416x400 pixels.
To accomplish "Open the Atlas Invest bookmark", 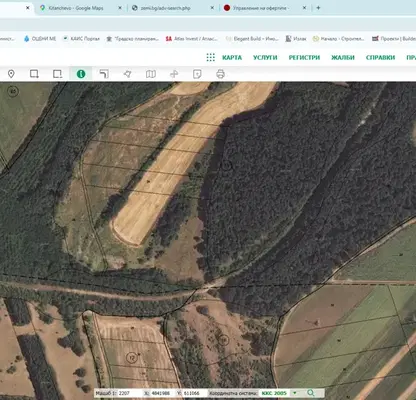I will click(192, 39).
